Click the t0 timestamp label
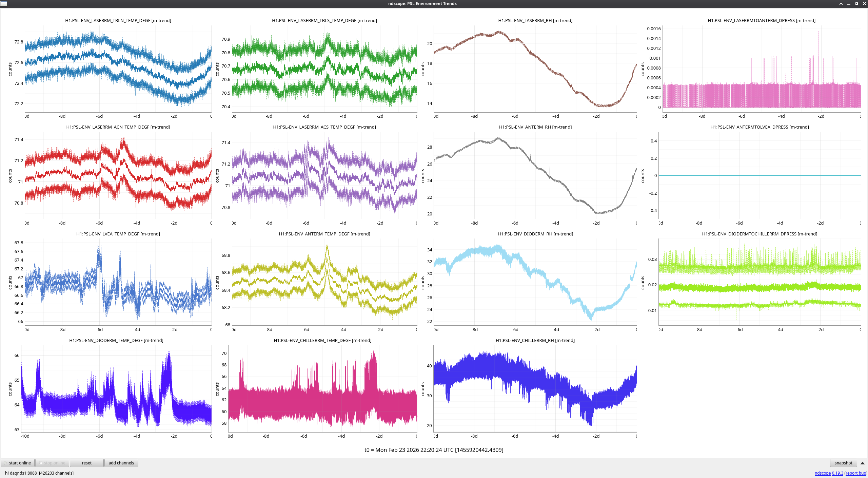 [x=434, y=450]
